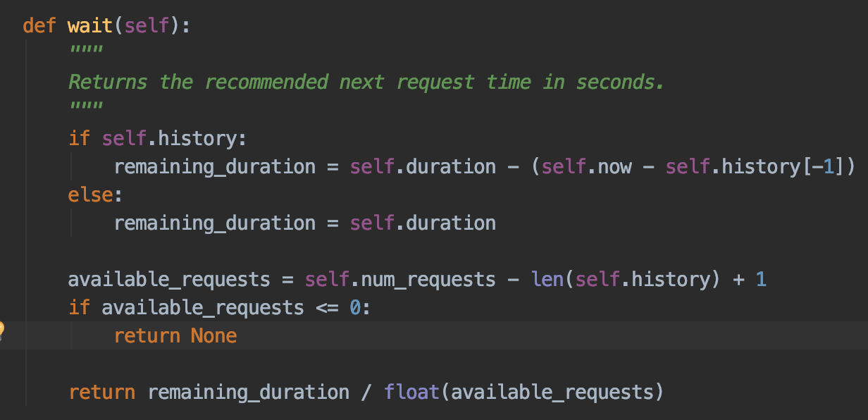This screenshot has width=868, height=420.
Task: Click docstring text 'Returns the recommended next request'
Action: (271, 82)
